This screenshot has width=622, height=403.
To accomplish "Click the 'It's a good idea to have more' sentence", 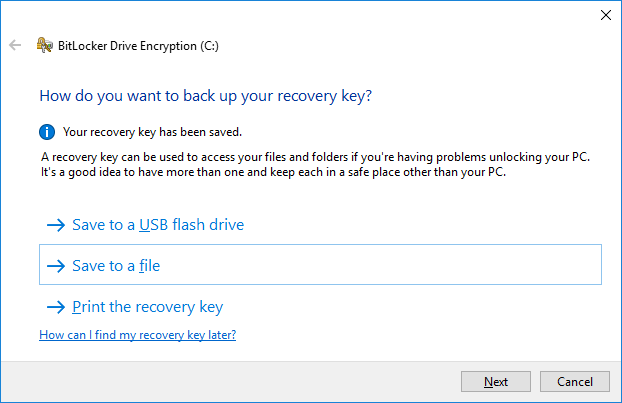I will click(x=273, y=173).
